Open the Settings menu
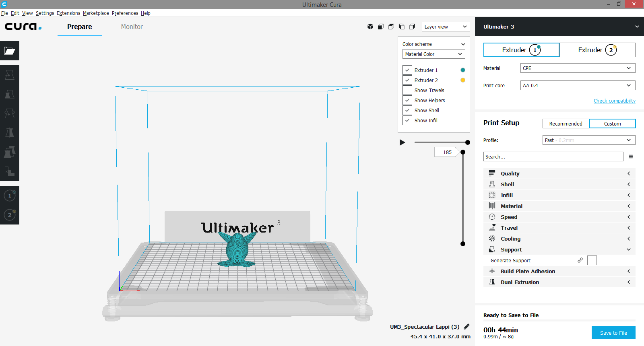Image resolution: width=644 pixels, height=346 pixels. click(45, 13)
